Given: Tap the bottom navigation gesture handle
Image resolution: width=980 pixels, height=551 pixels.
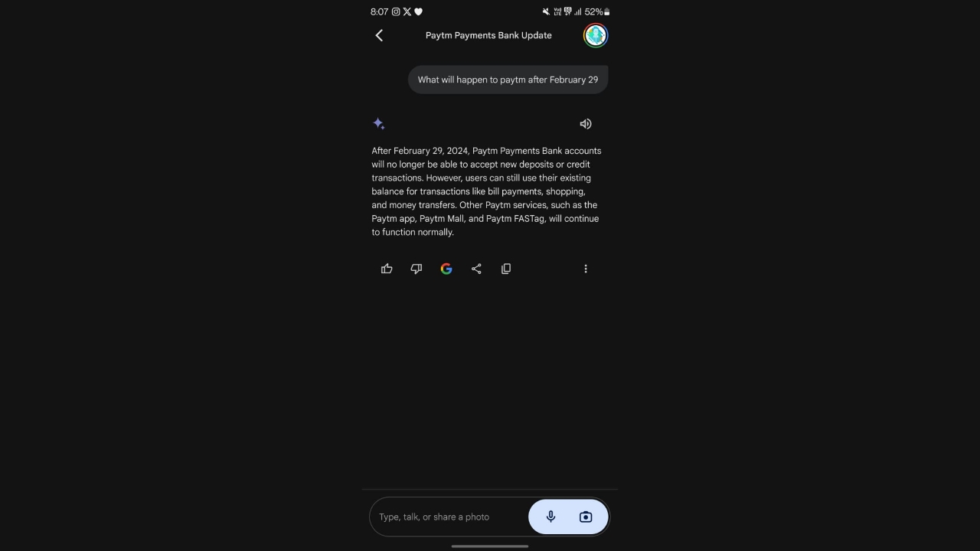Looking at the screenshot, I should point(490,546).
